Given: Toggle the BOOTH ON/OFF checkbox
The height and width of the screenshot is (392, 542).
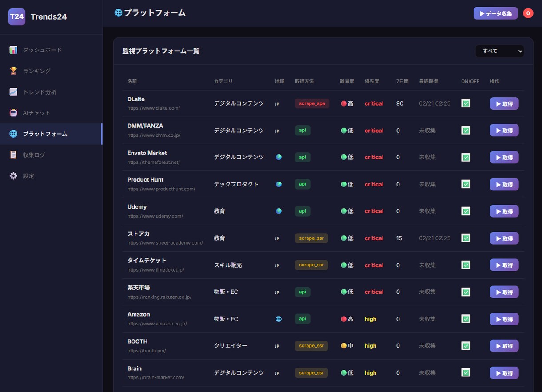Looking at the screenshot, I should click(466, 346).
